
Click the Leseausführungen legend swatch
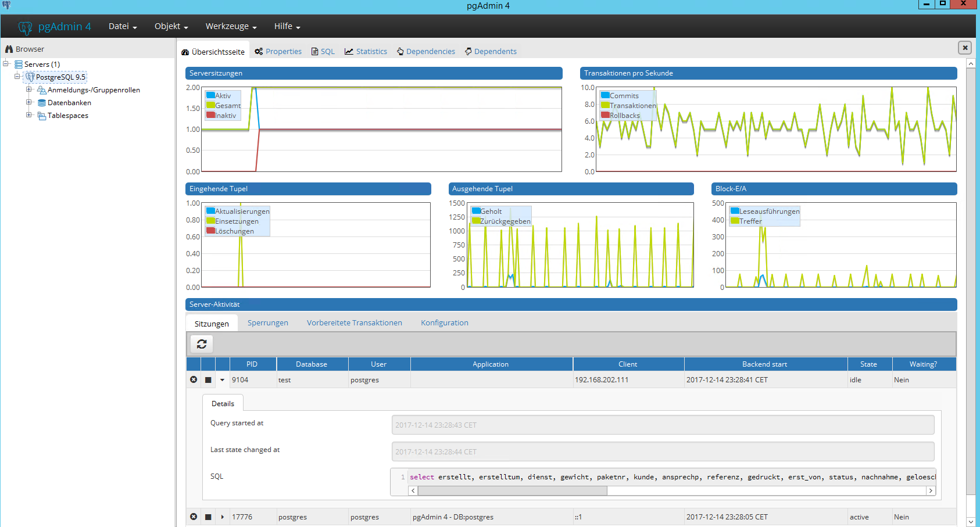(735, 211)
